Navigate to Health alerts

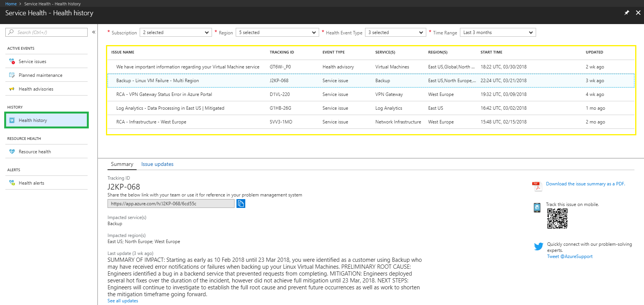point(46,183)
